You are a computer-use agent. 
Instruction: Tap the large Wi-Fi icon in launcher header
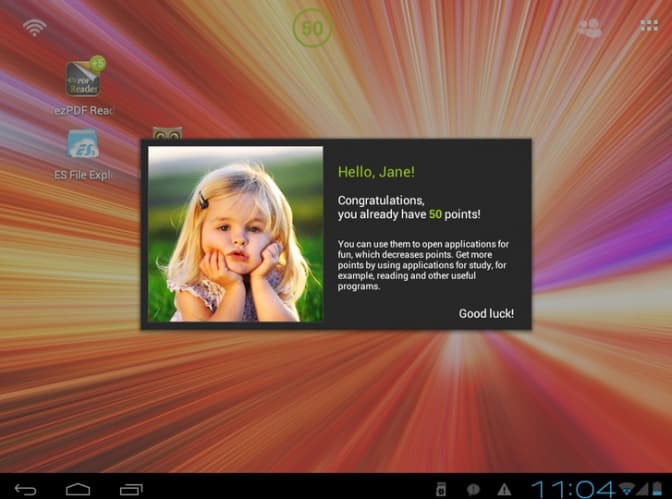coord(34,28)
